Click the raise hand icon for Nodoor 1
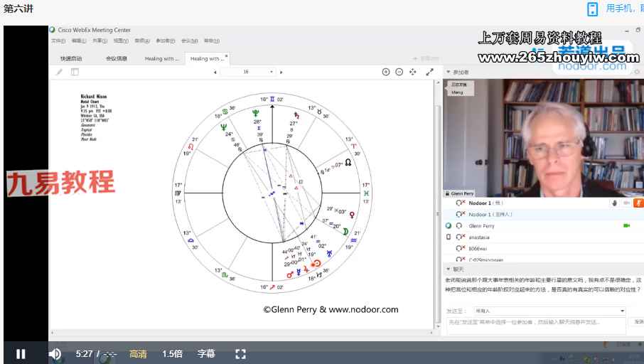The width and height of the screenshot is (644, 364). (614, 203)
